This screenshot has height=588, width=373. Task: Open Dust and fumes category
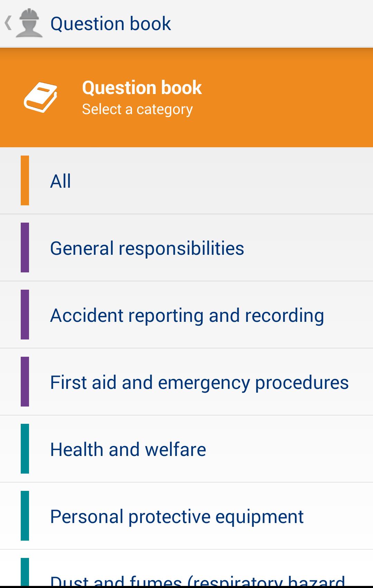(186, 568)
